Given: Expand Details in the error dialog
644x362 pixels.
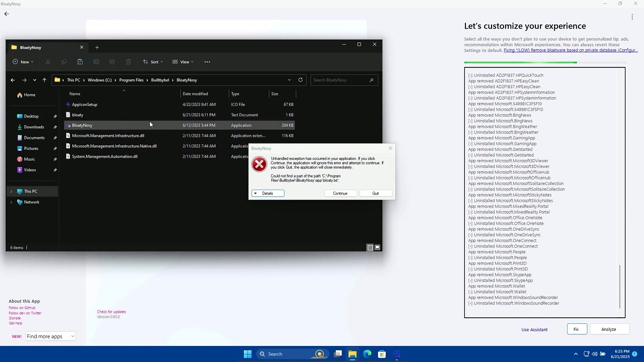Looking at the screenshot, I should [x=267, y=193].
